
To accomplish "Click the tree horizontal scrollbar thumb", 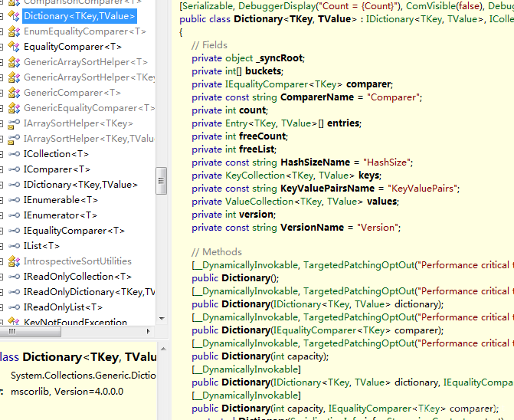I will [31, 331].
